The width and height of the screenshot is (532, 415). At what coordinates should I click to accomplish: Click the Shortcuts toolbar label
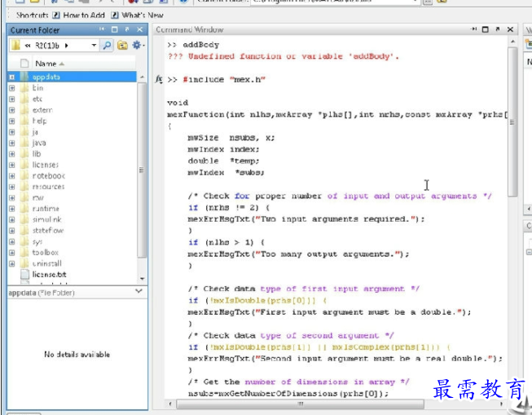33,15
